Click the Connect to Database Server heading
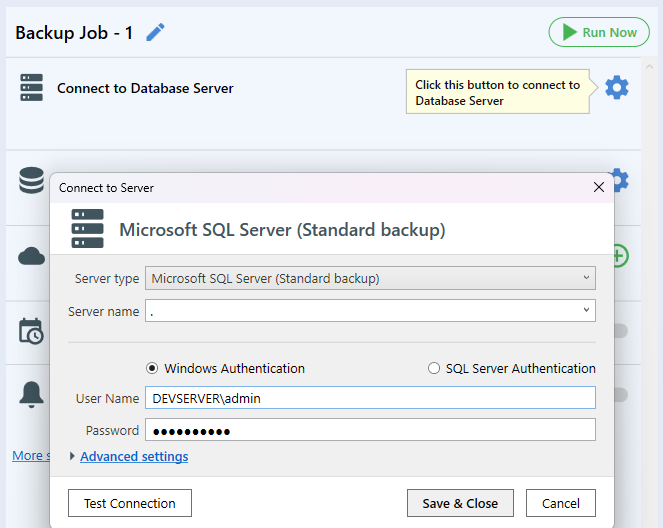 point(145,88)
